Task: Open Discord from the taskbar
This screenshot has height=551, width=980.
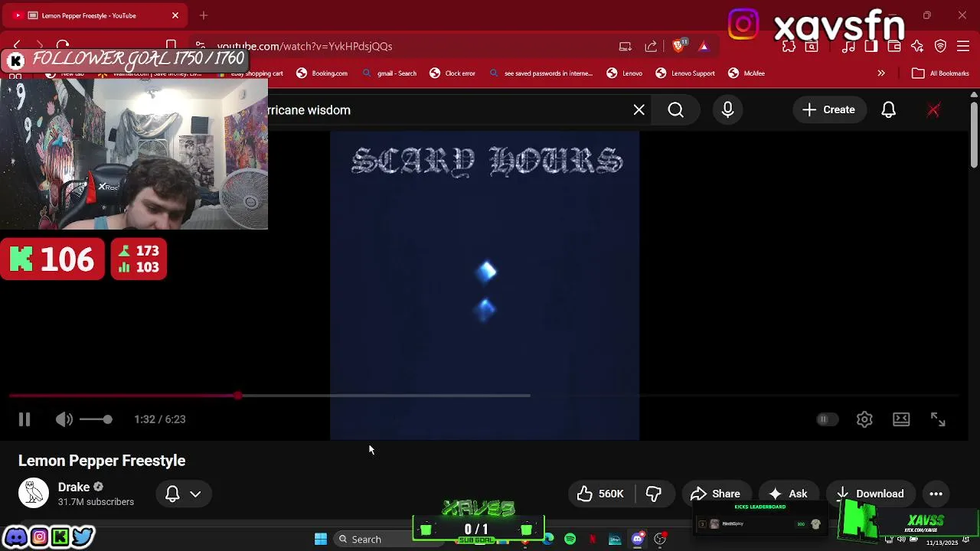Action: pos(637,540)
